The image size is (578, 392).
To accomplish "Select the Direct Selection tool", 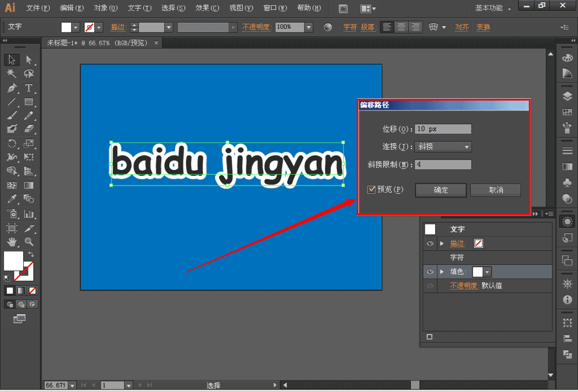I will coord(29,60).
